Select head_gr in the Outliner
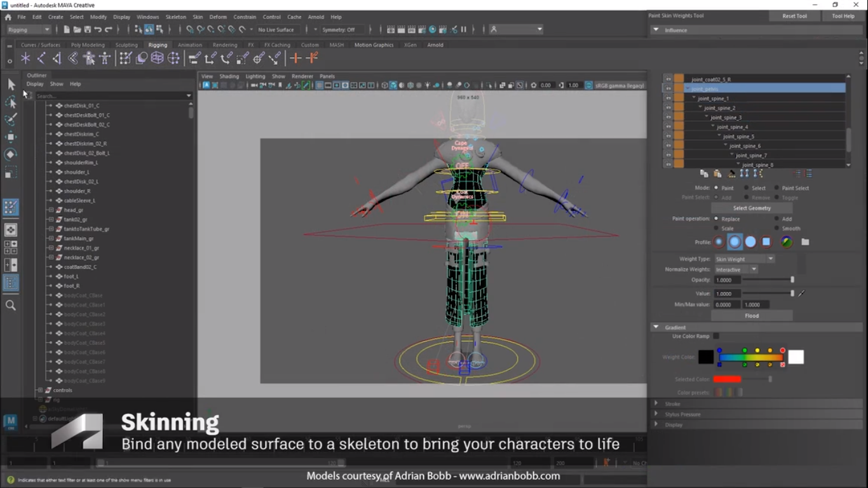 pos(73,210)
